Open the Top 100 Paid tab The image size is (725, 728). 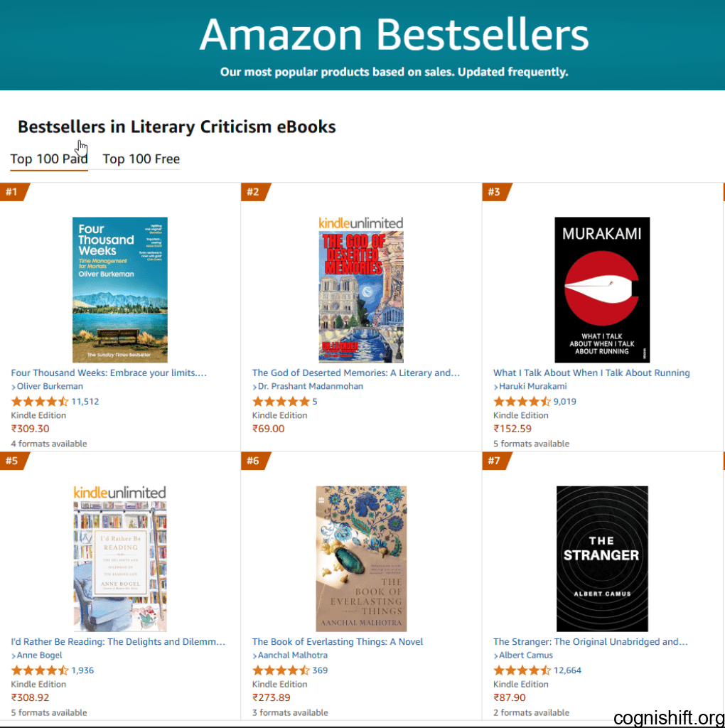point(49,159)
